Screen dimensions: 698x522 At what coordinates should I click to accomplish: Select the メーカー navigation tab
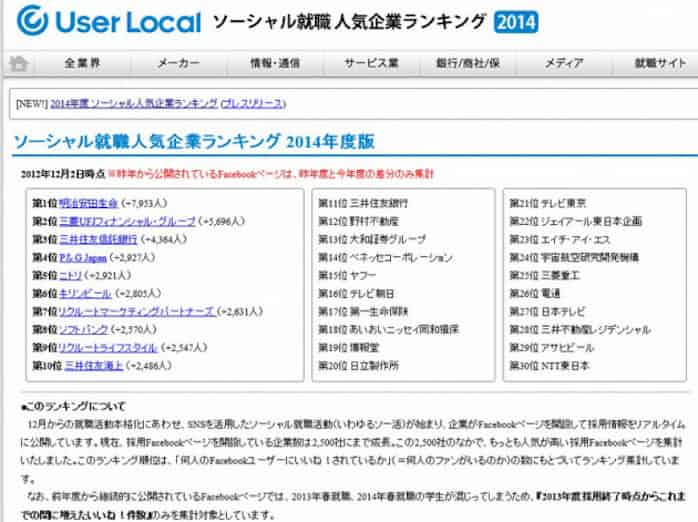[179, 63]
